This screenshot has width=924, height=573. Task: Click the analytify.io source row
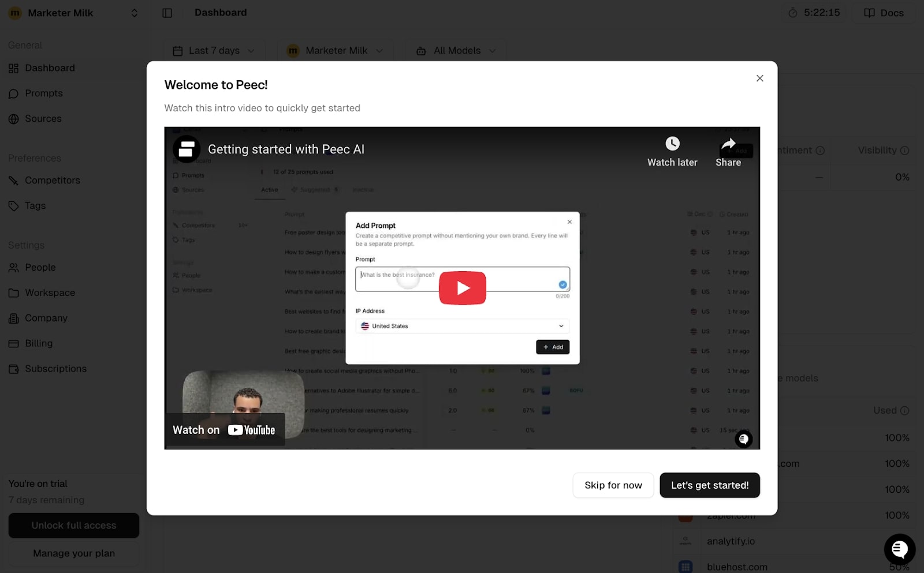pyautogui.click(x=794, y=541)
